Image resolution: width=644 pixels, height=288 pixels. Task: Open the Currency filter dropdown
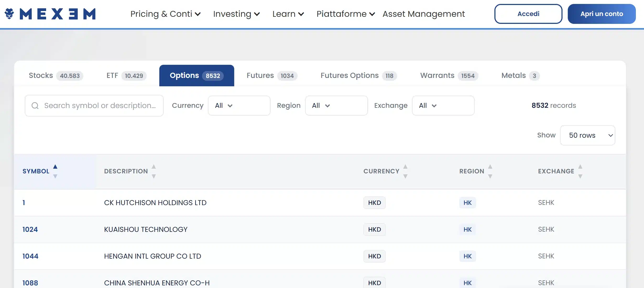coord(239,105)
